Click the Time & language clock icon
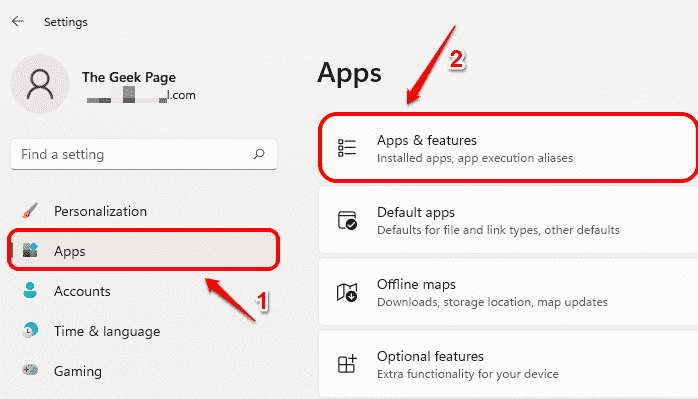Image resolution: width=698 pixels, height=399 pixels. click(x=30, y=330)
